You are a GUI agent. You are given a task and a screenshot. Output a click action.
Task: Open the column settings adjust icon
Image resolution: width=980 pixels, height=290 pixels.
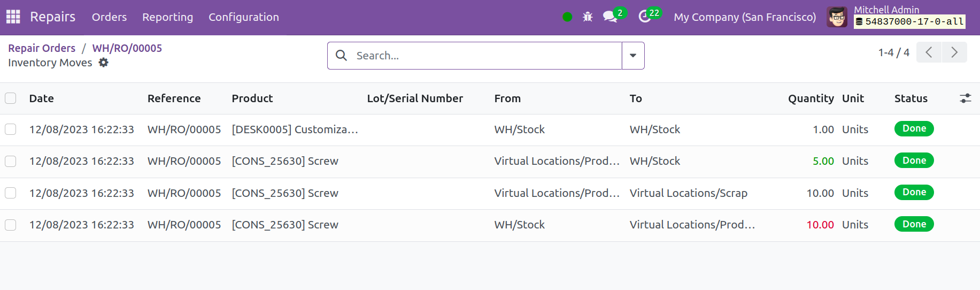pos(965,98)
